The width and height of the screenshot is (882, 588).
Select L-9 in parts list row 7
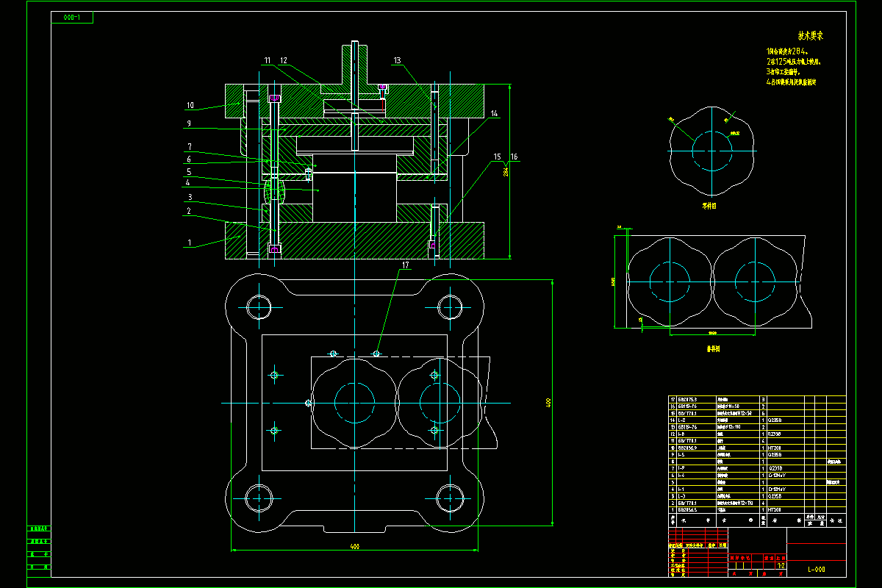tap(681, 468)
